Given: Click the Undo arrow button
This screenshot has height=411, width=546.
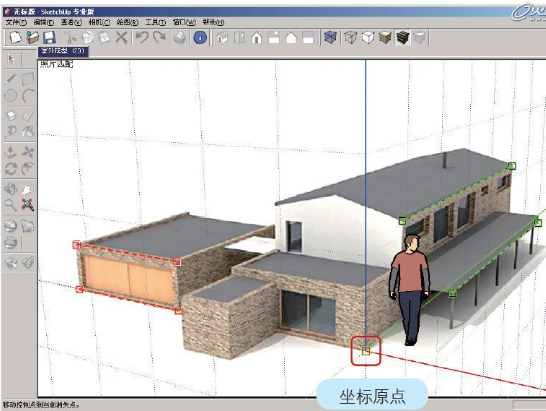Looking at the screenshot, I should click(x=142, y=37).
